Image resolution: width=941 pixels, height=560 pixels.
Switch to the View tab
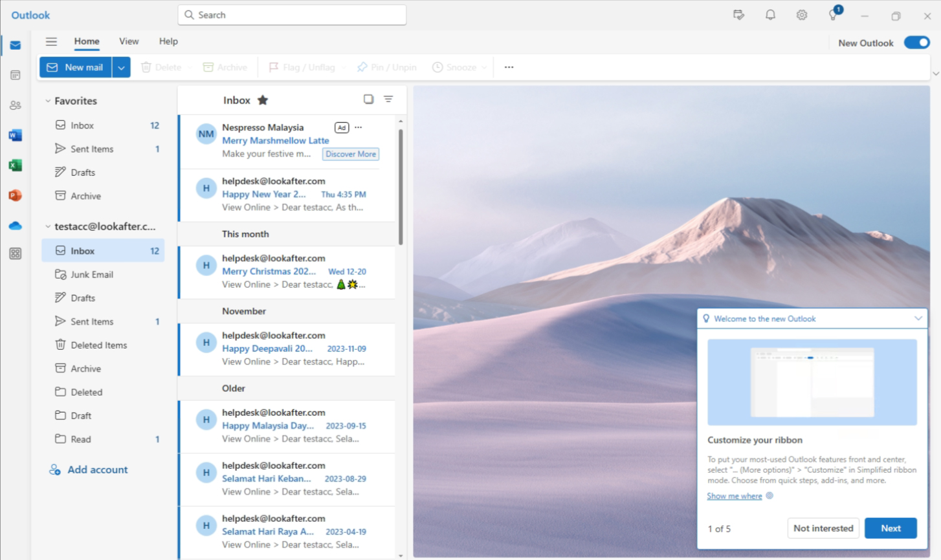pyautogui.click(x=129, y=41)
